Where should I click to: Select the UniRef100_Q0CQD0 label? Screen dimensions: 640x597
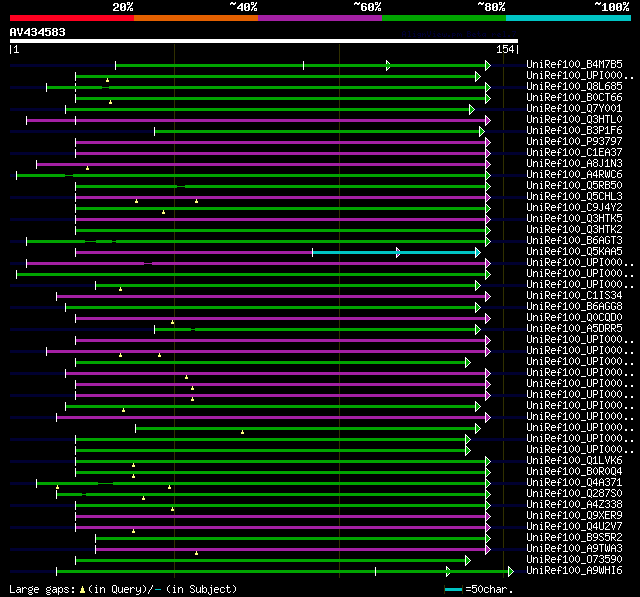[574, 317]
